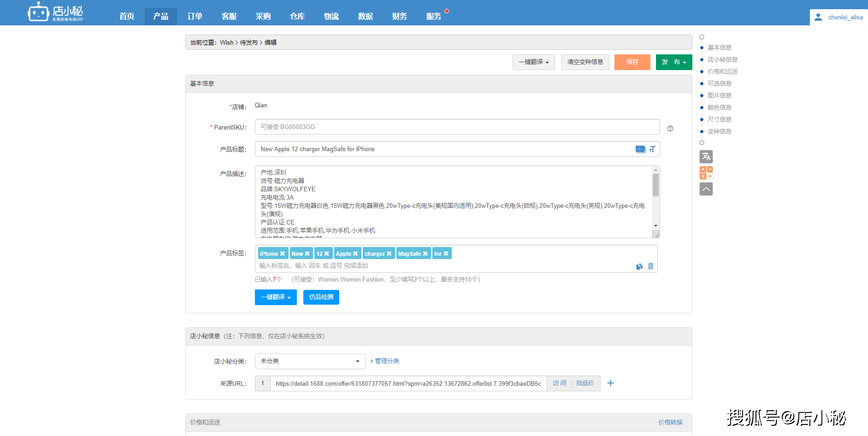Viewport: 868px width, 436px height.
Task: Click the help icon beside ParentSKU
Action: tap(670, 129)
